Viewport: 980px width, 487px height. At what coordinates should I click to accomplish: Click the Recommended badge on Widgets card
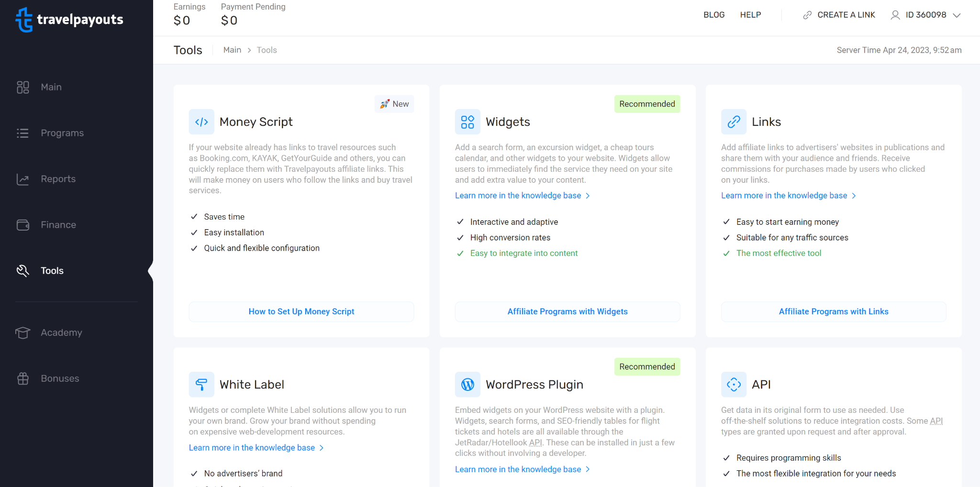point(647,104)
